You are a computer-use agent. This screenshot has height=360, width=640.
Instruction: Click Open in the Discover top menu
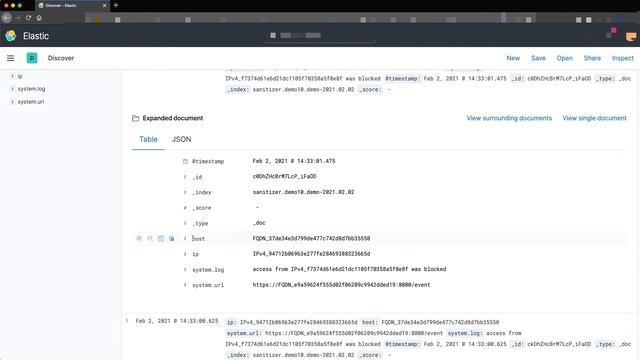click(564, 58)
